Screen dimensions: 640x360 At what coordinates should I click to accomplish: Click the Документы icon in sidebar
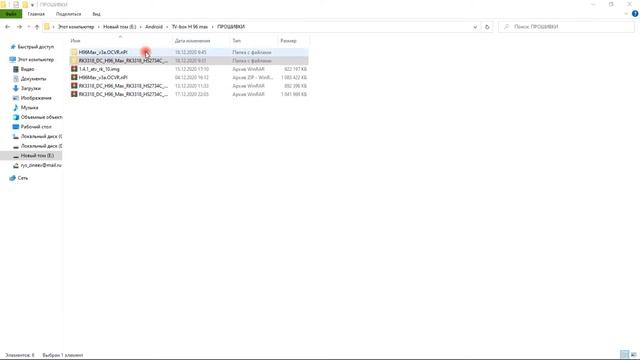pos(16,79)
